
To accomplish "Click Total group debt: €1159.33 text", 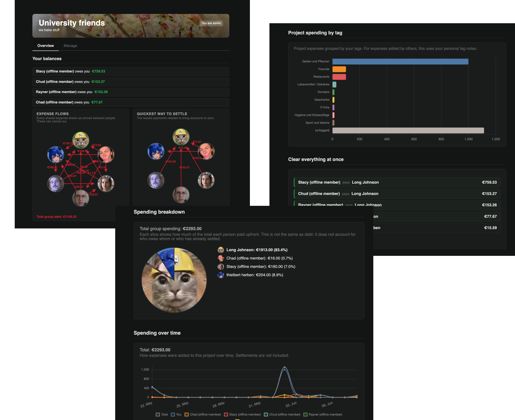I will [56, 217].
